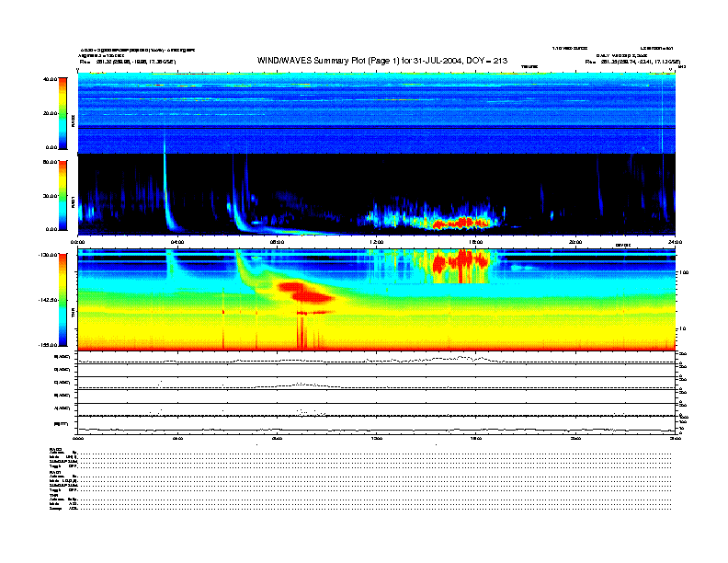Click the 16:00 tick under RAD1 spectrogram
The height and width of the screenshot is (563, 728).
475,241
